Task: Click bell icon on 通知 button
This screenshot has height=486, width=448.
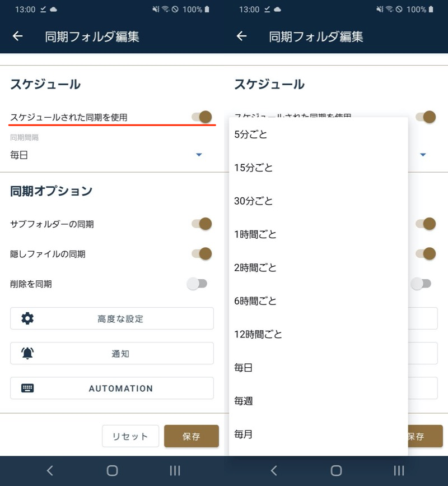Action: [x=27, y=353]
